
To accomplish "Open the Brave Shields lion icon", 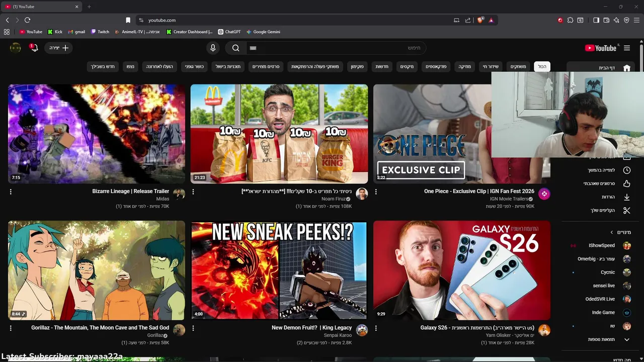I will point(480,20).
